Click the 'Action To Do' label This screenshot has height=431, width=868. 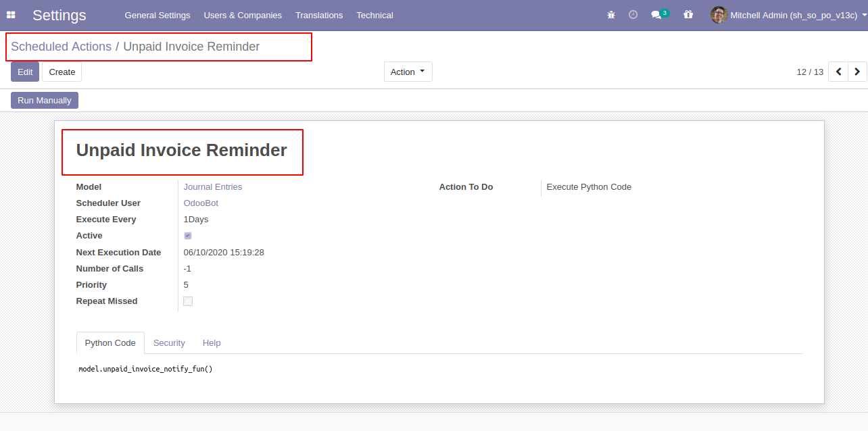pos(466,187)
